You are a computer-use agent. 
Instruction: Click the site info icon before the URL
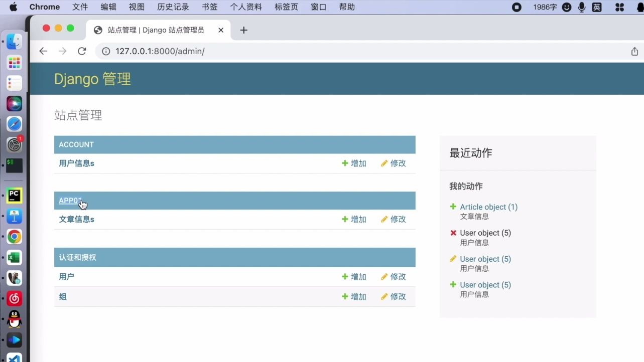pyautogui.click(x=105, y=51)
